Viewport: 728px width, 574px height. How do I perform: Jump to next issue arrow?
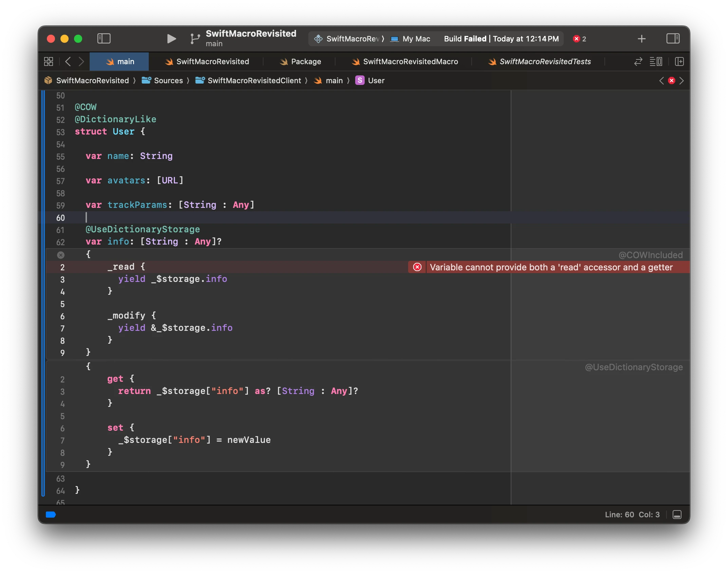681,80
